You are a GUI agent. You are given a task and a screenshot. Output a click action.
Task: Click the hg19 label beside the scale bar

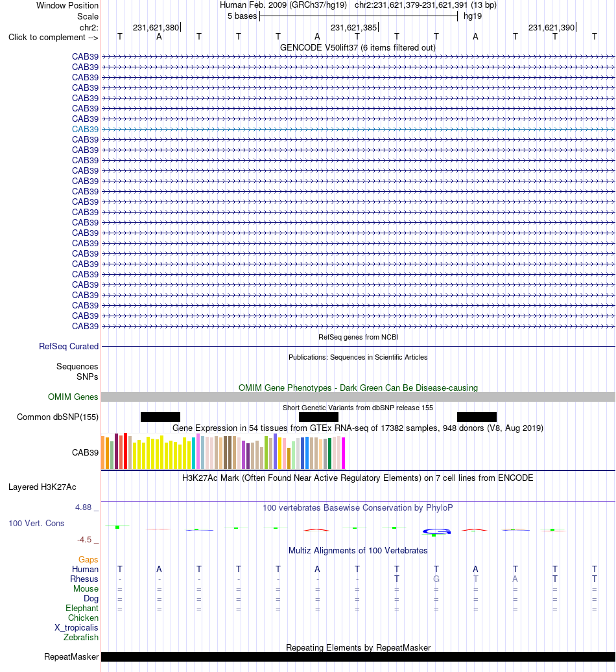[x=473, y=16]
